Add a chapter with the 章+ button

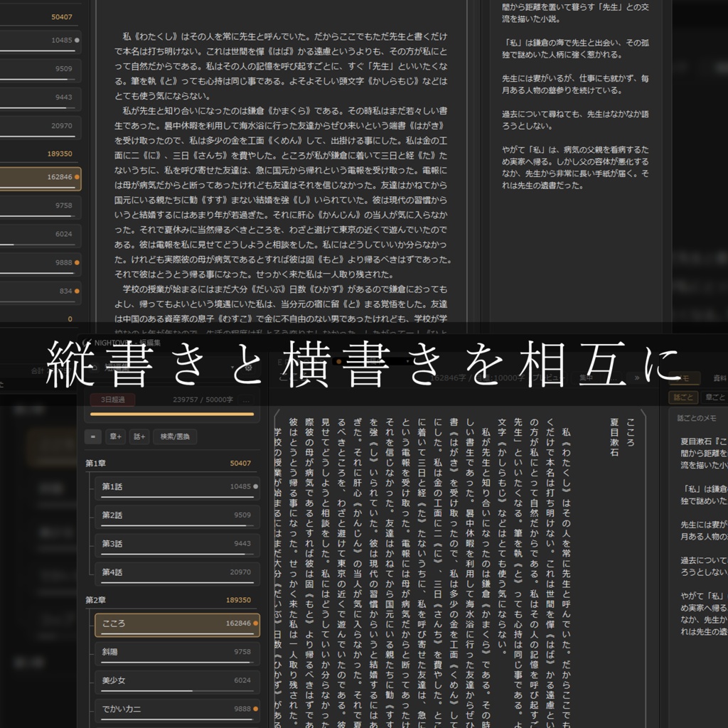point(116,437)
